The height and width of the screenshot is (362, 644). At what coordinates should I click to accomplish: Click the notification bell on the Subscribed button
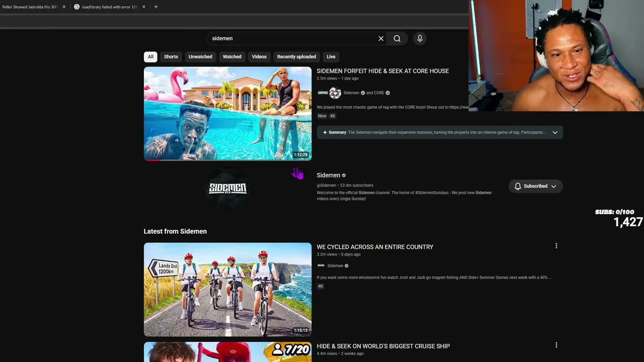tap(518, 186)
